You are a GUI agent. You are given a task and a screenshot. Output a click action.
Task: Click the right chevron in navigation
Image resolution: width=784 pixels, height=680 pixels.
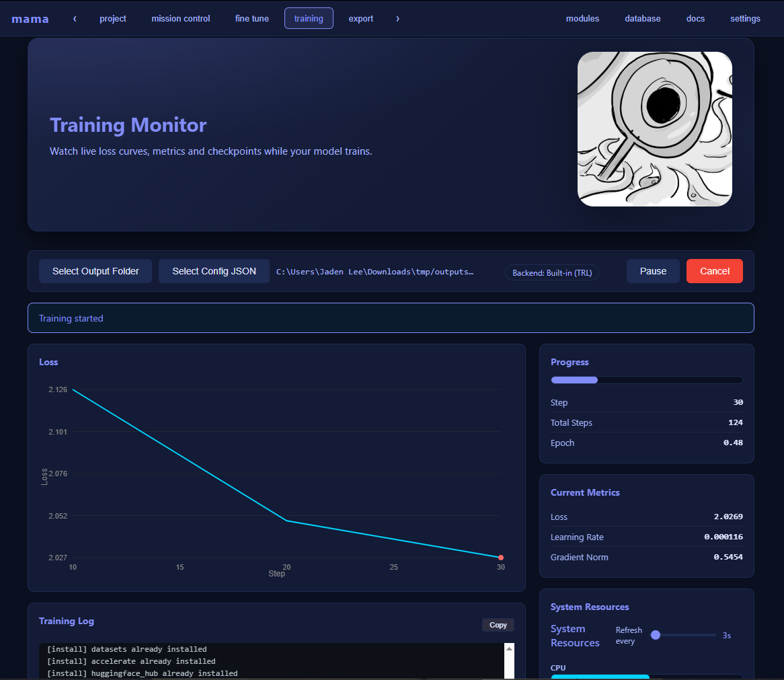pyautogui.click(x=397, y=19)
